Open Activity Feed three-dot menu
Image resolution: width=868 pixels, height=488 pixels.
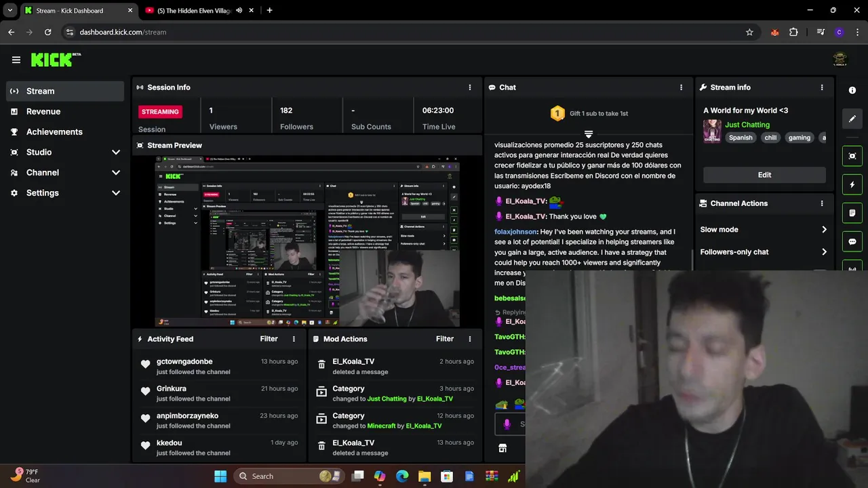(x=294, y=339)
